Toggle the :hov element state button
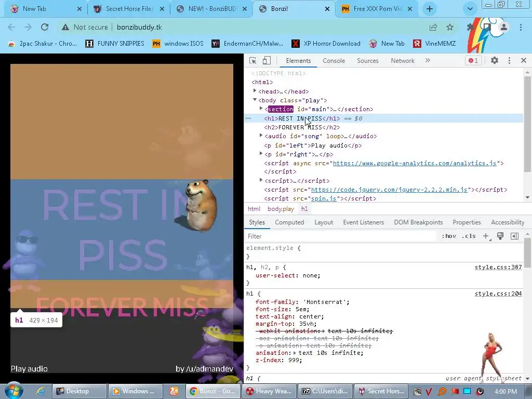This screenshot has width=532, height=399. (448, 236)
